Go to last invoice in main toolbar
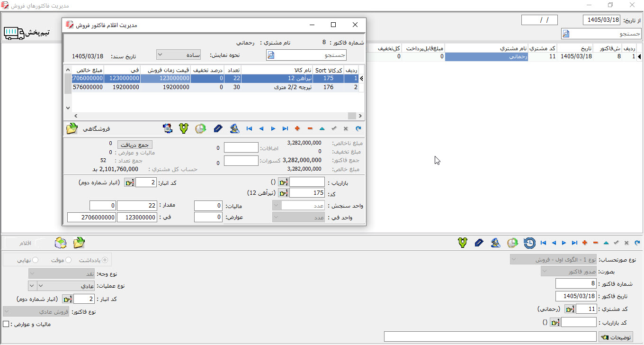This screenshot has height=345, width=644. click(x=574, y=243)
